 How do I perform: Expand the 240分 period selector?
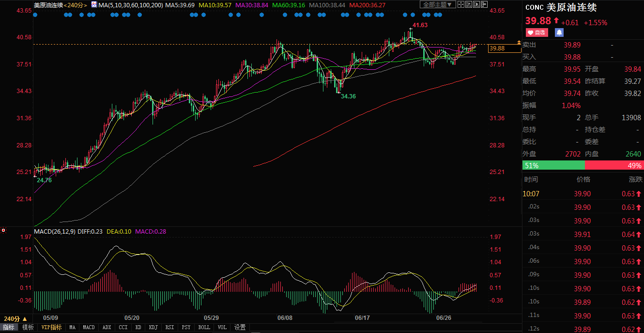click(15, 318)
